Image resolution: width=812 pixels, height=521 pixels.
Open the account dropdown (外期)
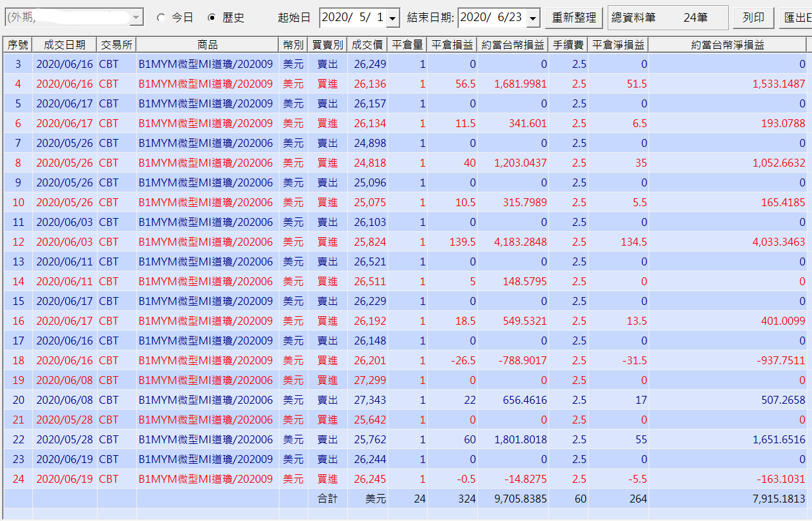pos(137,17)
